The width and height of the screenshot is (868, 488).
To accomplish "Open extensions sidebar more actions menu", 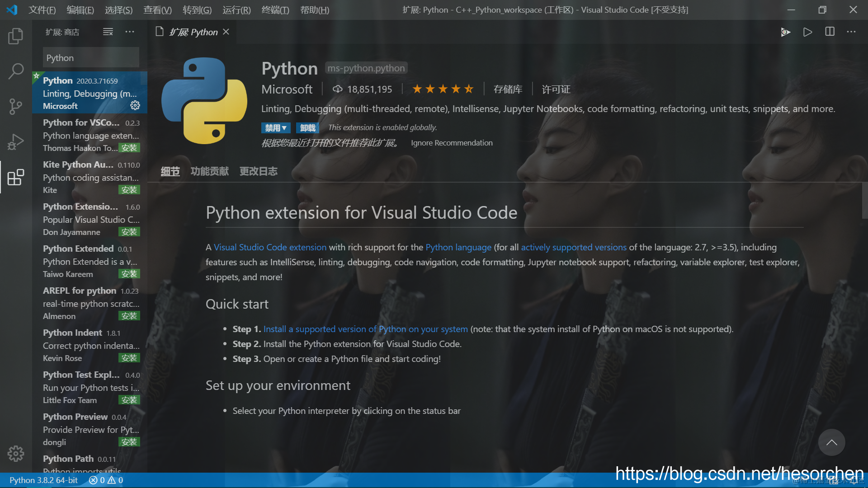I will pyautogui.click(x=130, y=32).
